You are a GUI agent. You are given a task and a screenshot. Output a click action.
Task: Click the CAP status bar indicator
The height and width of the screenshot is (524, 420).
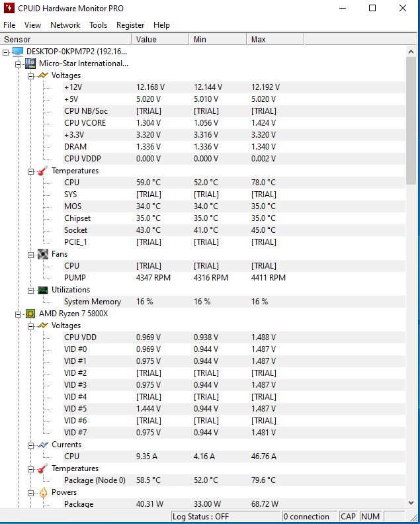[348, 517]
